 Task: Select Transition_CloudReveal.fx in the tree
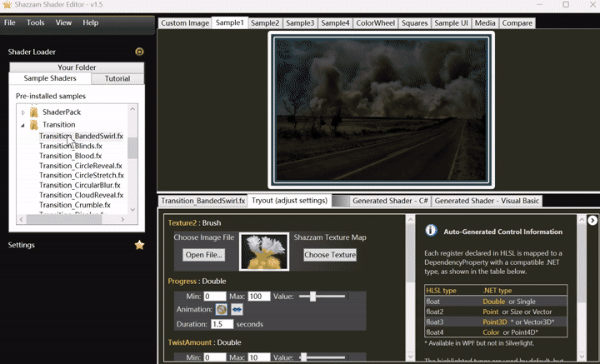pos(82,195)
